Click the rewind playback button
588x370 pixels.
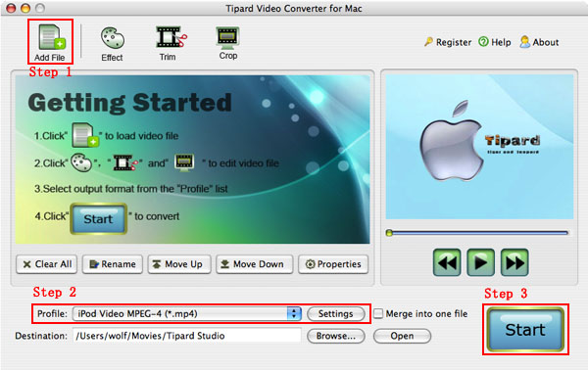447,262
